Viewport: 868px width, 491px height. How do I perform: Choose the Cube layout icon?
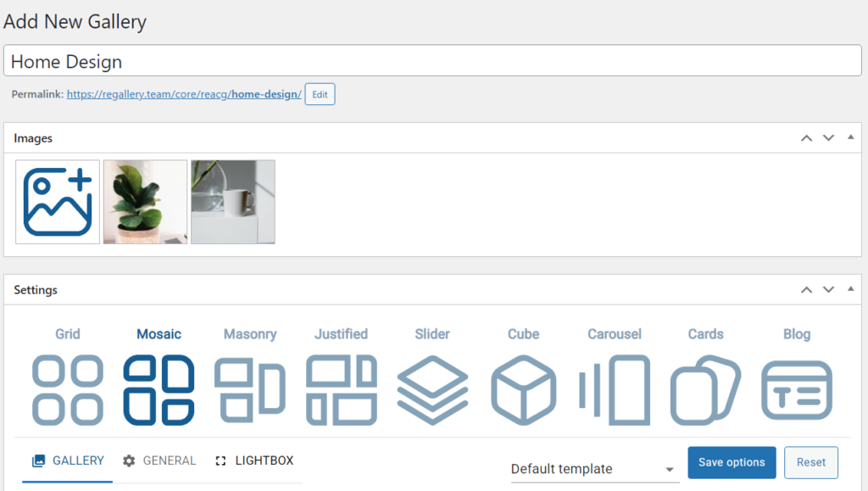(523, 389)
